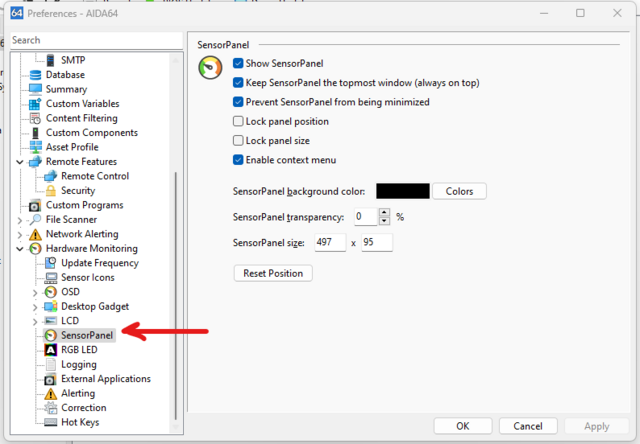Click the Security padlock icon

pyautogui.click(x=51, y=191)
